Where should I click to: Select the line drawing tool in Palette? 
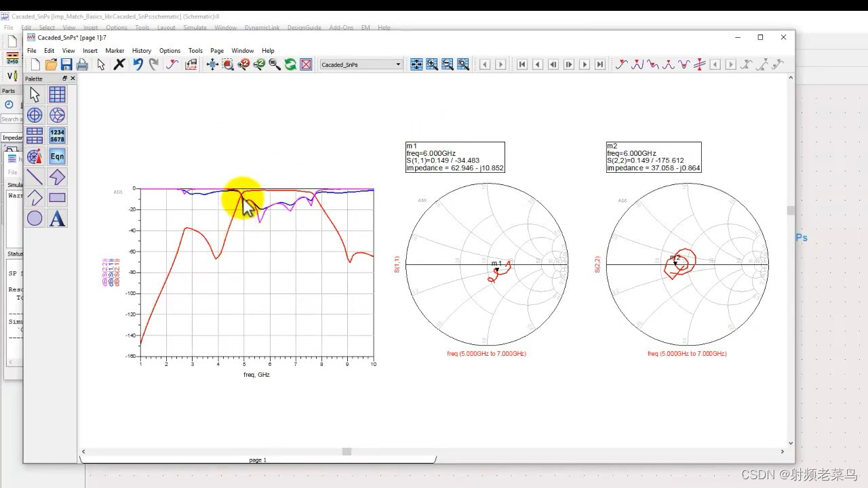35,177
